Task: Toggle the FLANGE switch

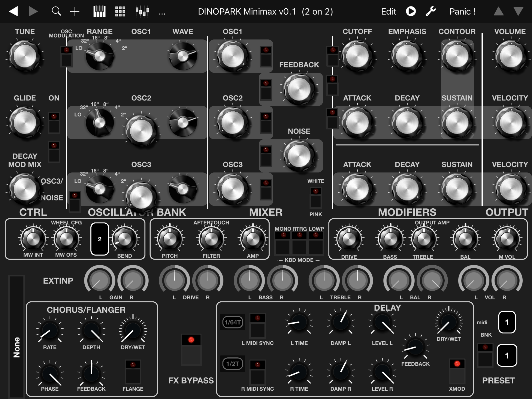Action: 133,371
